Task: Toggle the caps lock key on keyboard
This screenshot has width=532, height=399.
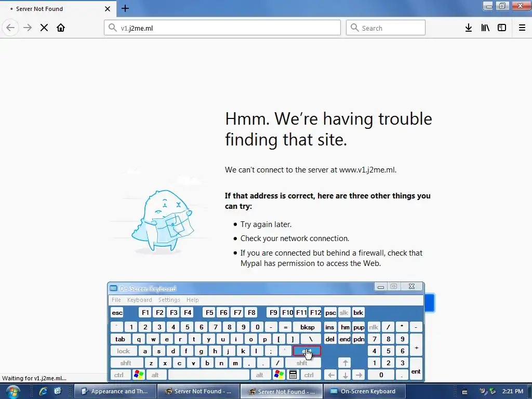Action: [124, 351]
